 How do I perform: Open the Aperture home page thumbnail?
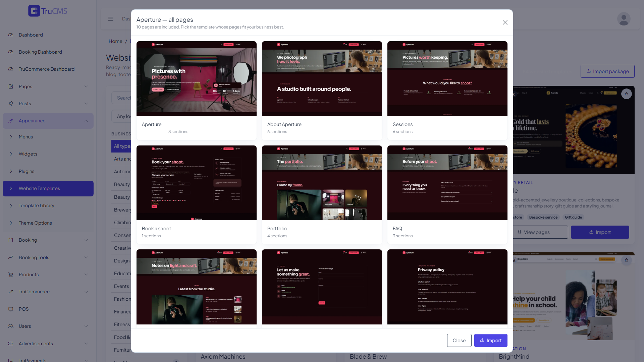click(x=197, y=78)
